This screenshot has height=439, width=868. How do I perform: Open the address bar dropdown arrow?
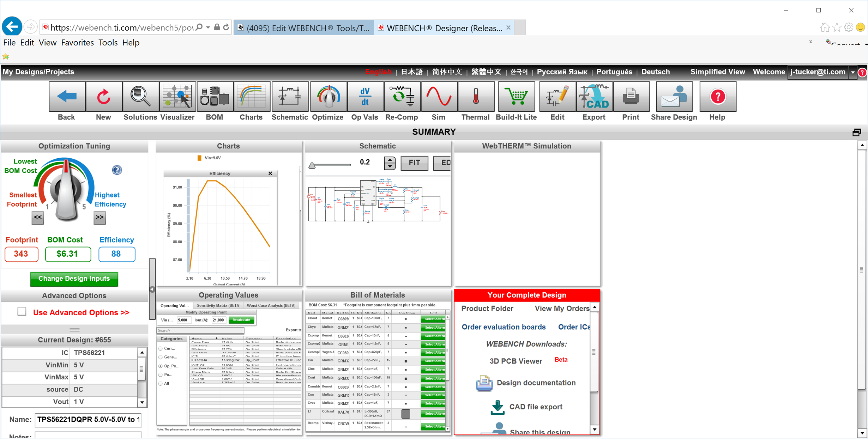tap(208, 27)
